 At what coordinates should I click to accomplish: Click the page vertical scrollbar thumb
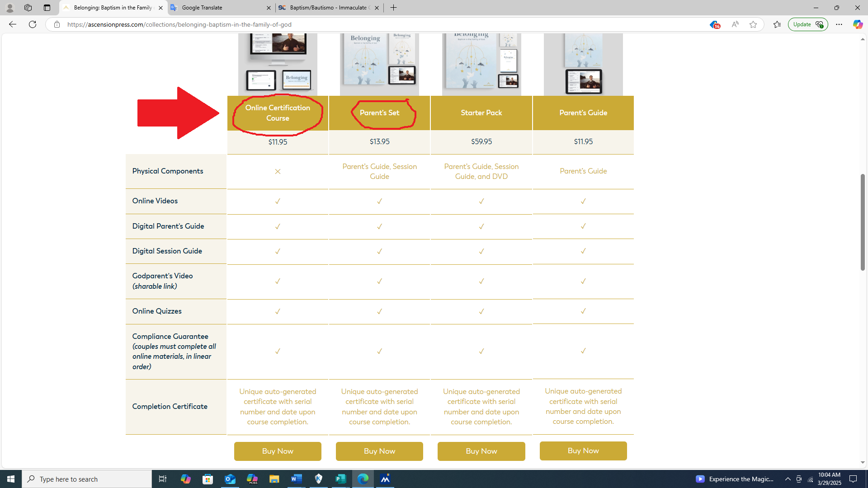[863, 221]
